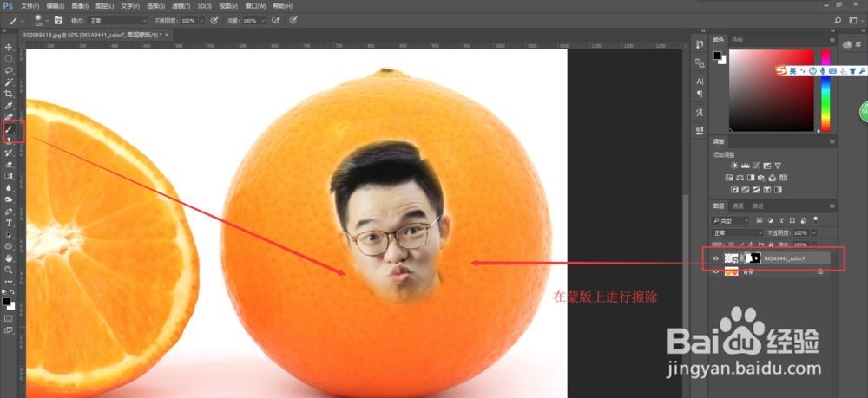Open the History panel icon
868x398 pixels.
pos(699,44)
